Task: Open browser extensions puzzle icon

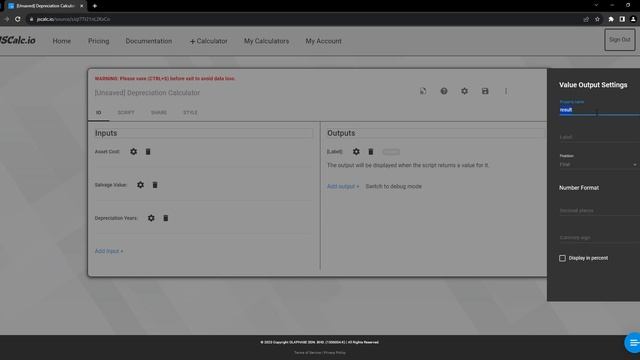Action: pos(611,19)
